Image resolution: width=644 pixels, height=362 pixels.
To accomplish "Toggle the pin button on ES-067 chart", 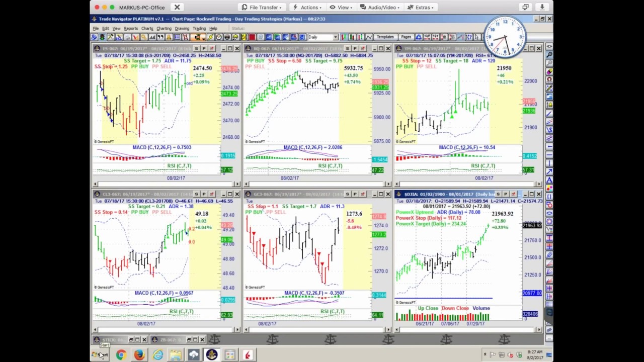I will pos(211,48).
